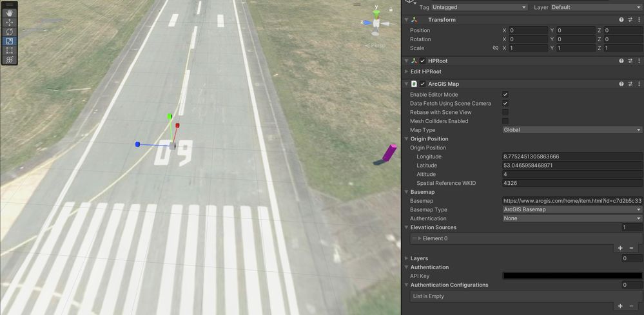644x315 pixels.
Task: Open the basemap Authentication dropdown
Action: (572, 218)
